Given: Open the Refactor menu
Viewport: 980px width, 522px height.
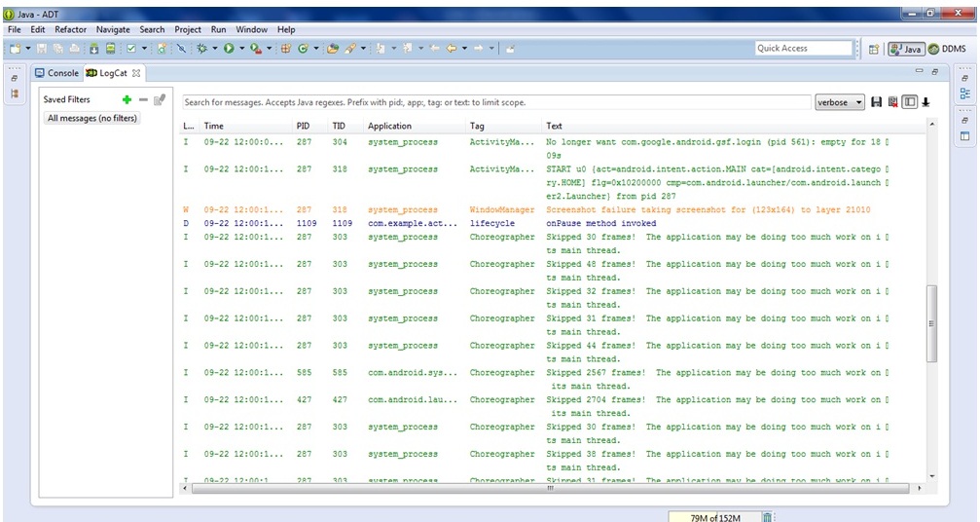Looking at the screenshot, I should pos(70,30).
